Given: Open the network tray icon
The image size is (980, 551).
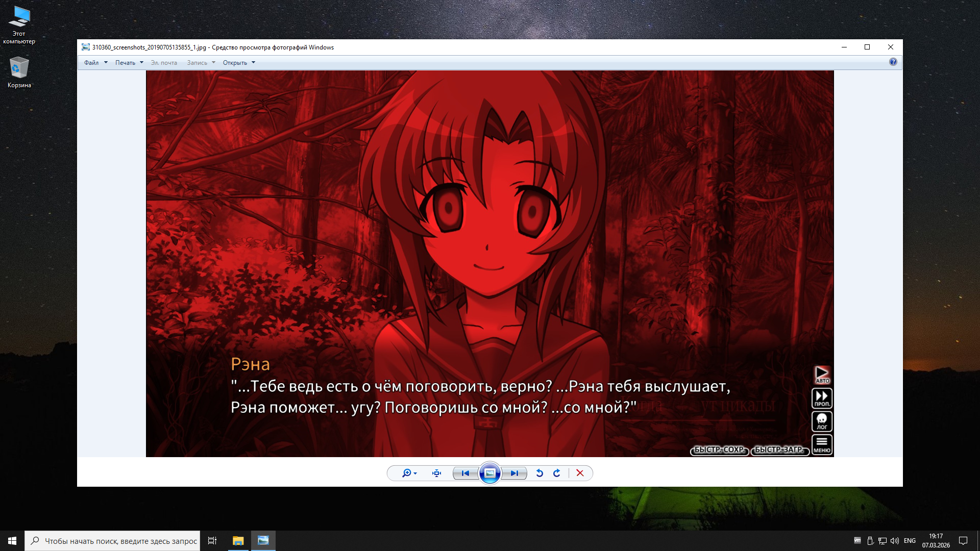Looking at the screenshot, I should 883,541.
